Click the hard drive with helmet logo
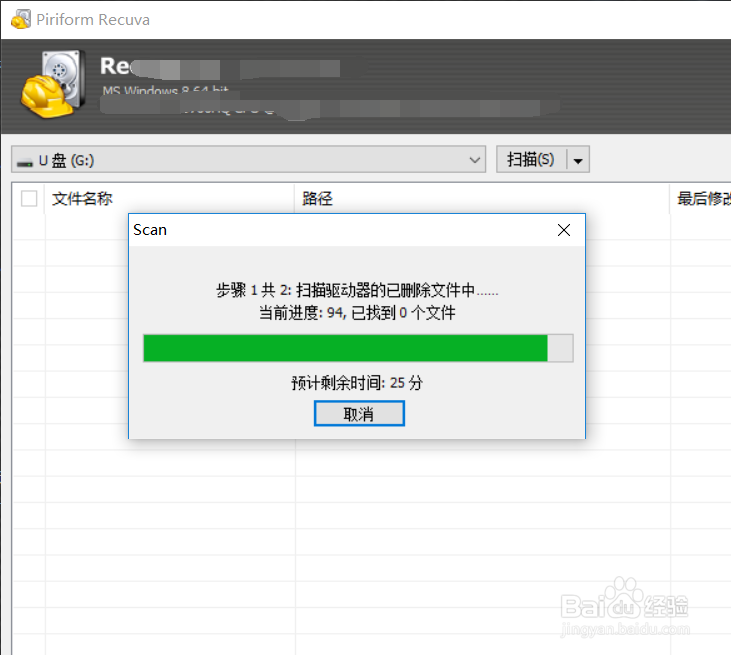The image size is (731, 655). (54, 83)
